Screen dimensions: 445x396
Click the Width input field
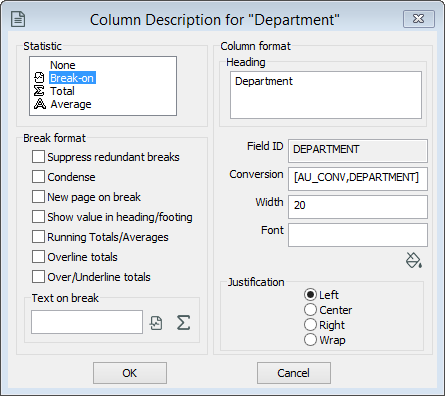358,207
